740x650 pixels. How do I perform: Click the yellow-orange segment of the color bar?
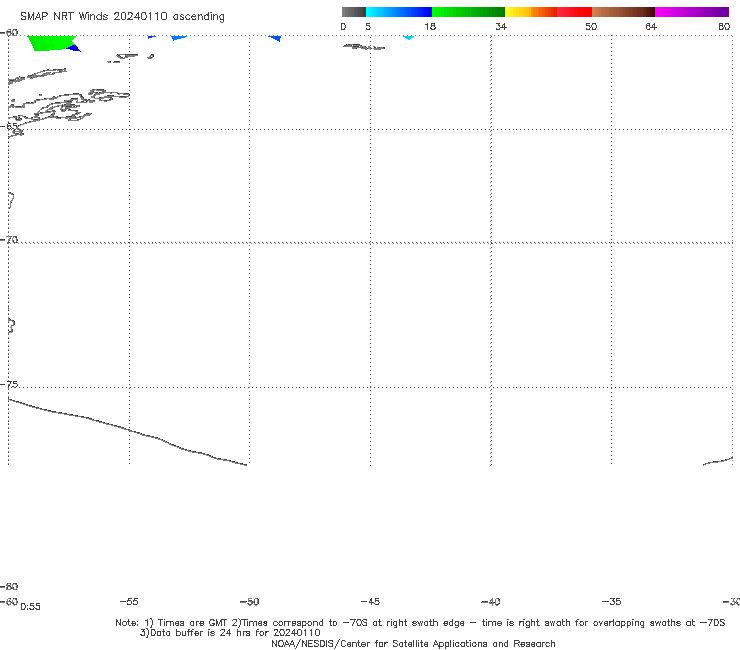531,12
